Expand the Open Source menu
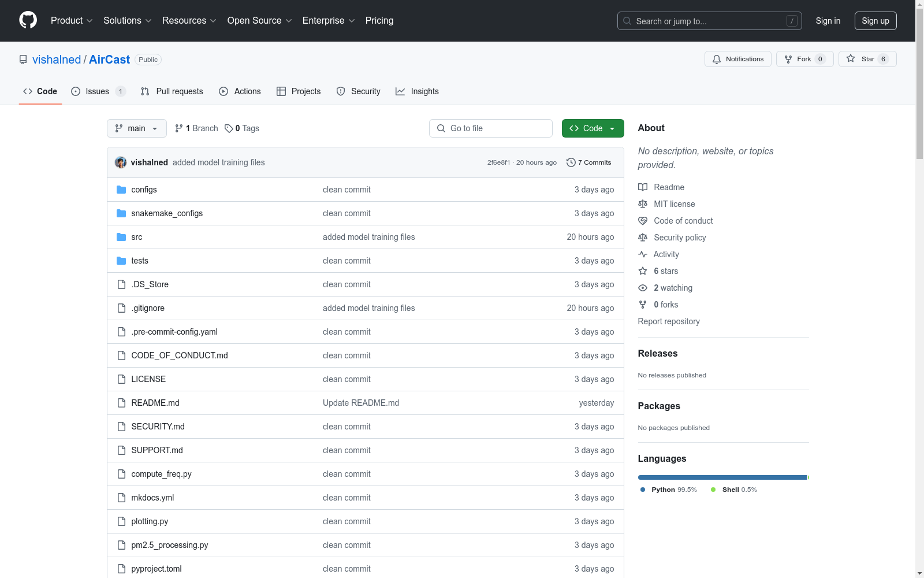The height and width of the screenshot is (578, 924). click(x=260, y=21)
